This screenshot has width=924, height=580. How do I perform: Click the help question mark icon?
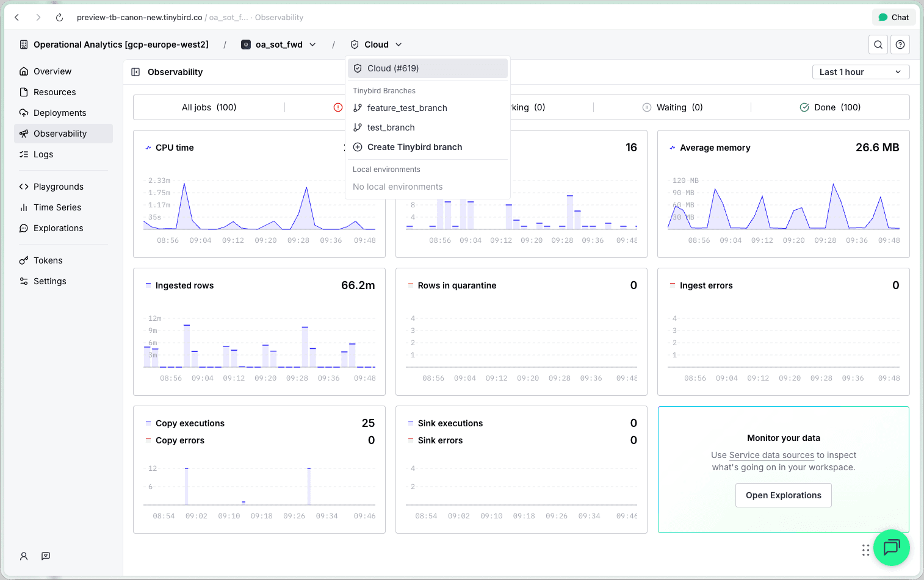click(900, 44)
